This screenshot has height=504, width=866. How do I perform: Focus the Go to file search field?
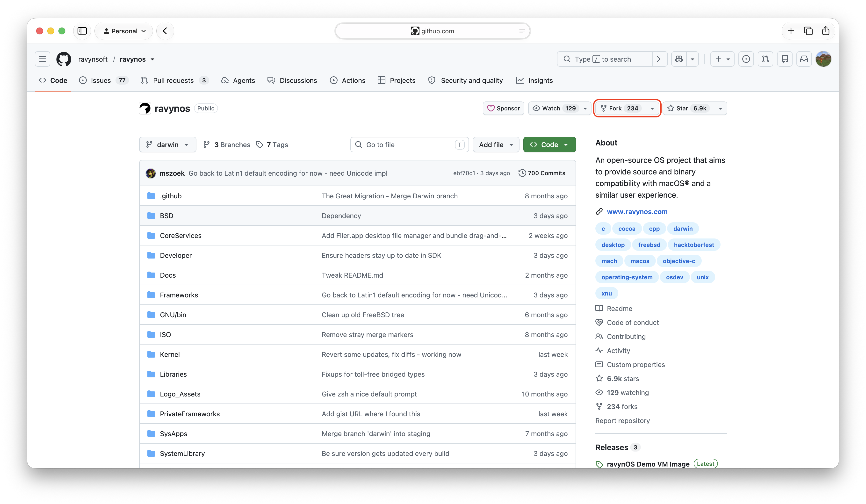click(x=409, y=145)
